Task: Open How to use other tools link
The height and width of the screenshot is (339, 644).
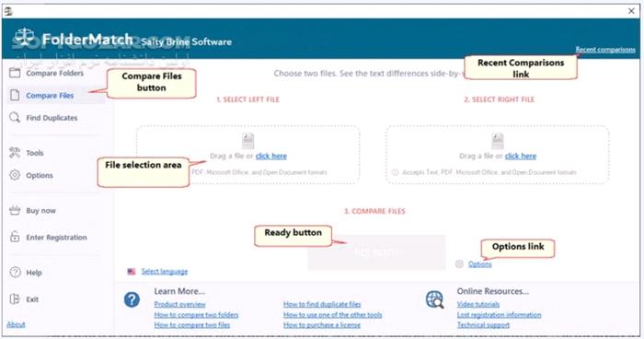Action: click(332, 315)
